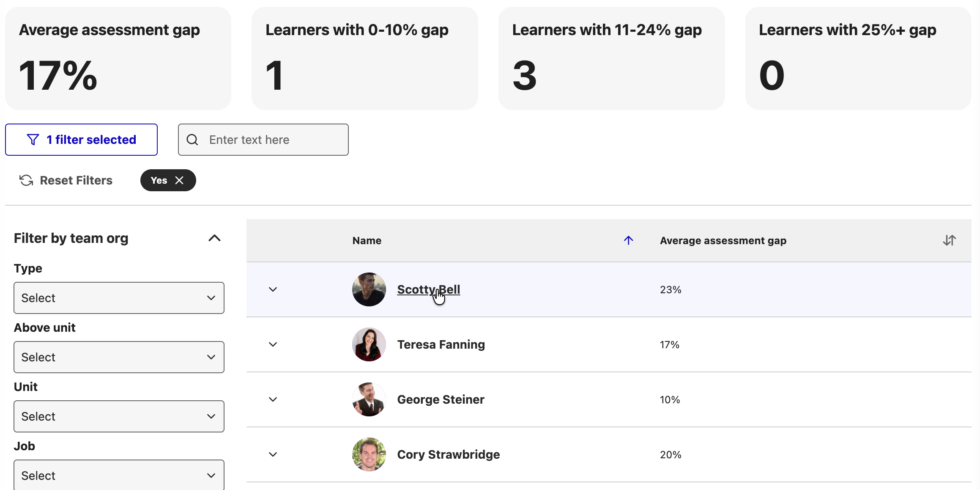Image resolution: width=980 pixels, height=490 pixels.
Task: Click the funnel filter icon
Action: coord(33,140)
